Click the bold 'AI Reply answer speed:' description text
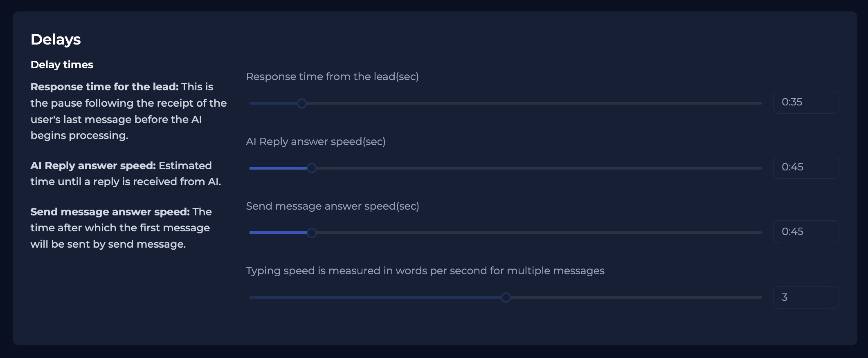The width and height of the screenshot is (868, 358). [93, 166]
